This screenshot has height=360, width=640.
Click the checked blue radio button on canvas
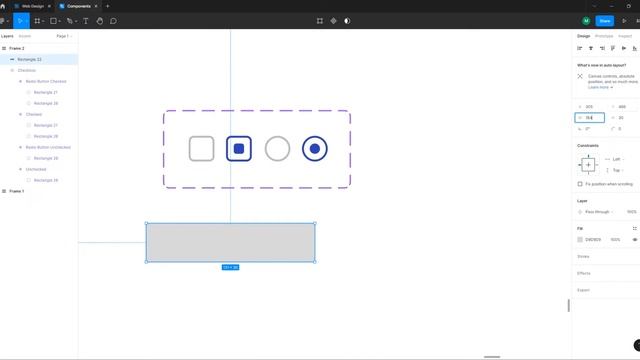click(315, 149)
